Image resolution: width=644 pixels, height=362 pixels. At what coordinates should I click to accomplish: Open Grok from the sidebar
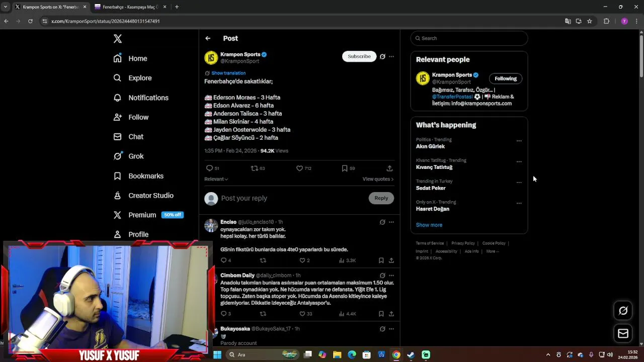click(x=128, y=156)
